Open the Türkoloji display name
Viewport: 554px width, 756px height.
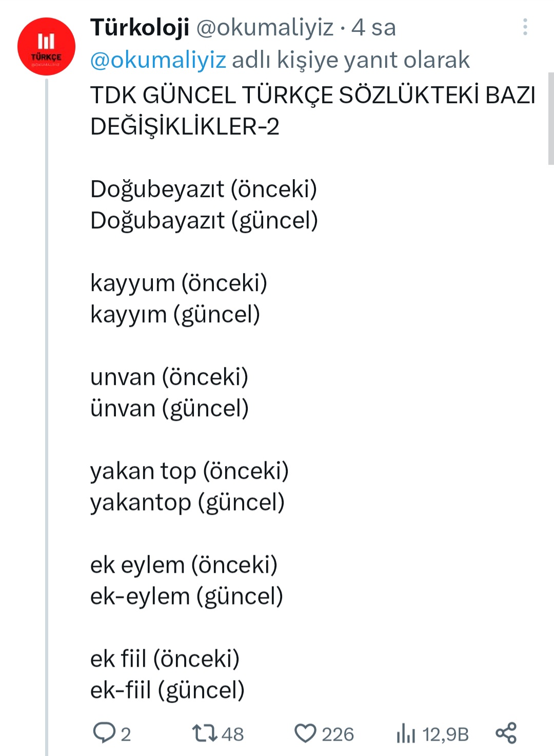tap(140, 27)
